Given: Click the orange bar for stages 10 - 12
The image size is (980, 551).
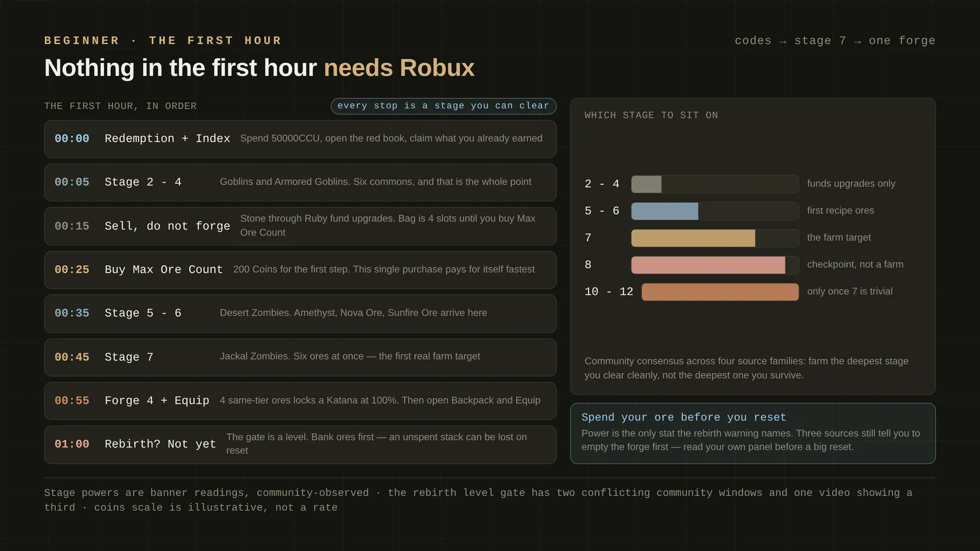Looking at the screenshot, I should point(720,291).
